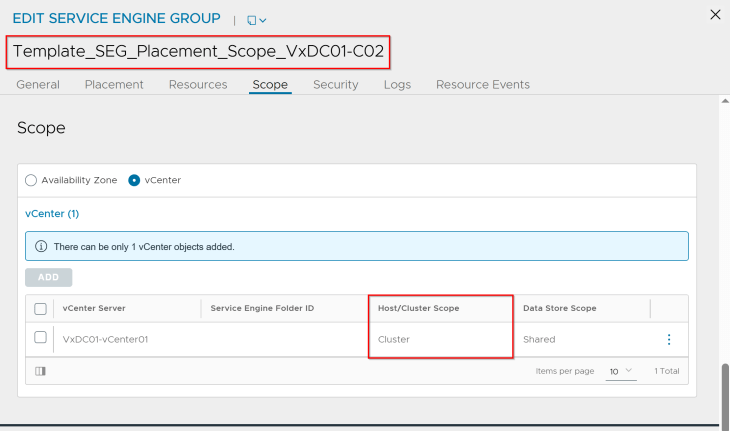This screenshot has width=730, height=431.
Task: Select the vCenter radio button
Action: point(134,180)
